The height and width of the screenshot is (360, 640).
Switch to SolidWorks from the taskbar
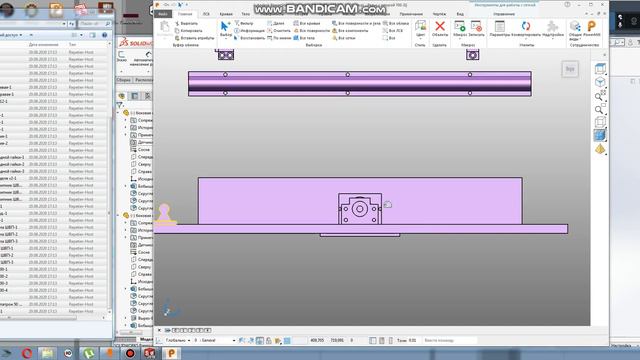click(x=150, y=353)
